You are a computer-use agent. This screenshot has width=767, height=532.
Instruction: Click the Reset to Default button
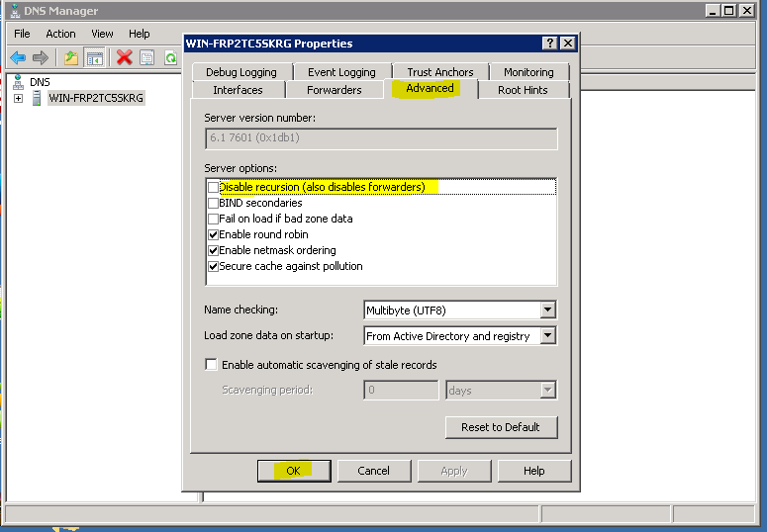(501, 427)
